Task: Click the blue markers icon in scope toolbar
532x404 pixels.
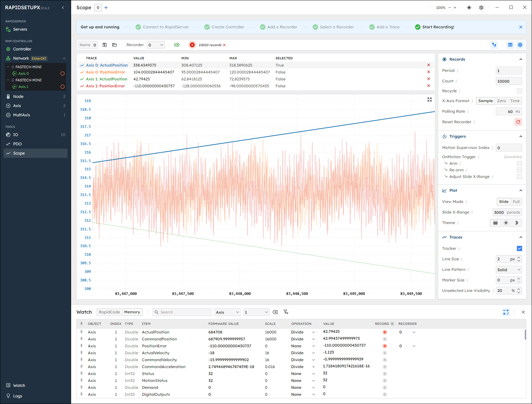Action: tap(494, 45)
